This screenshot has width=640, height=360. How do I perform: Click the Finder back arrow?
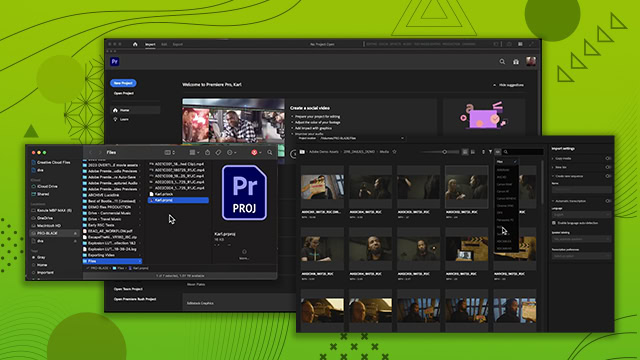pyautogui.click(x=90, y=152)
